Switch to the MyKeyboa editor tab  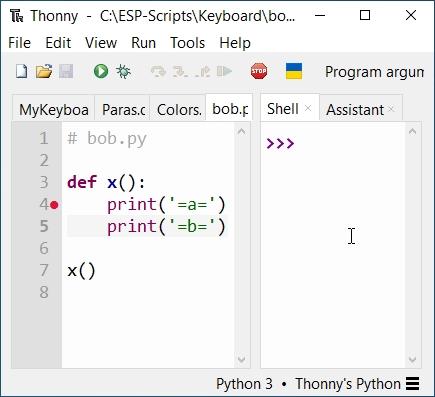coord(54,109)
